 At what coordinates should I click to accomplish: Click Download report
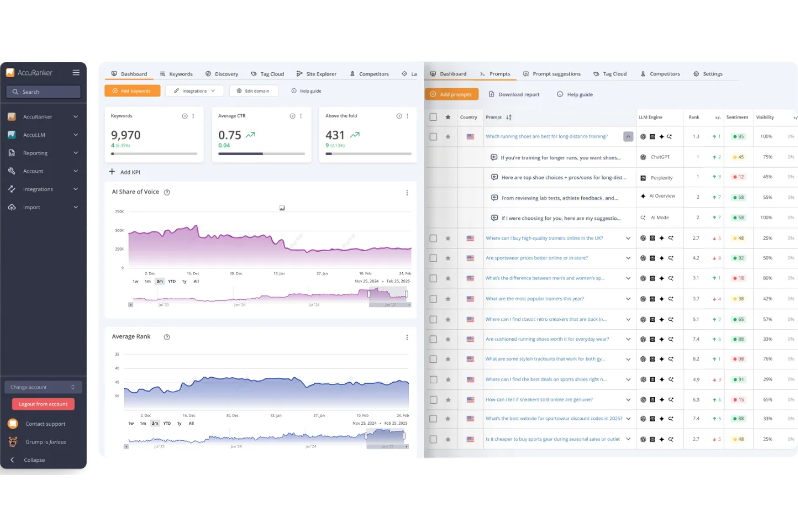(514, 94)
